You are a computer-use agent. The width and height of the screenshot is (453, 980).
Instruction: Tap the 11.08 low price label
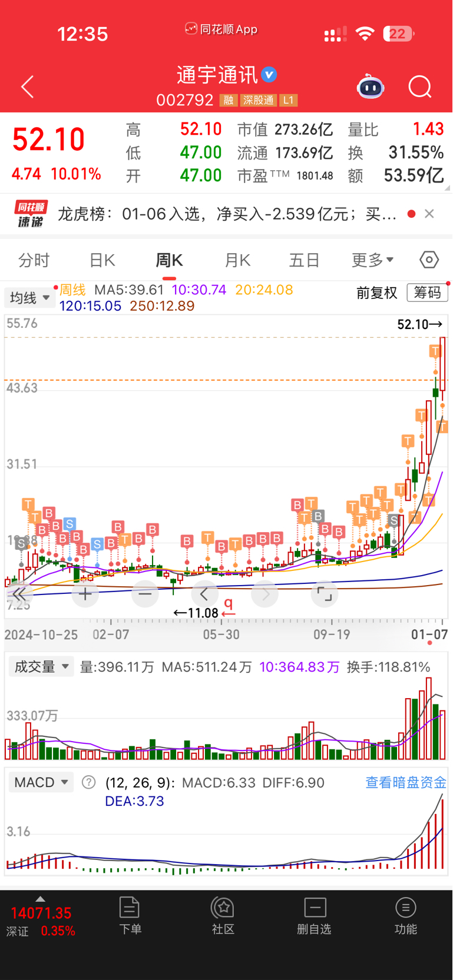[196, 613]
